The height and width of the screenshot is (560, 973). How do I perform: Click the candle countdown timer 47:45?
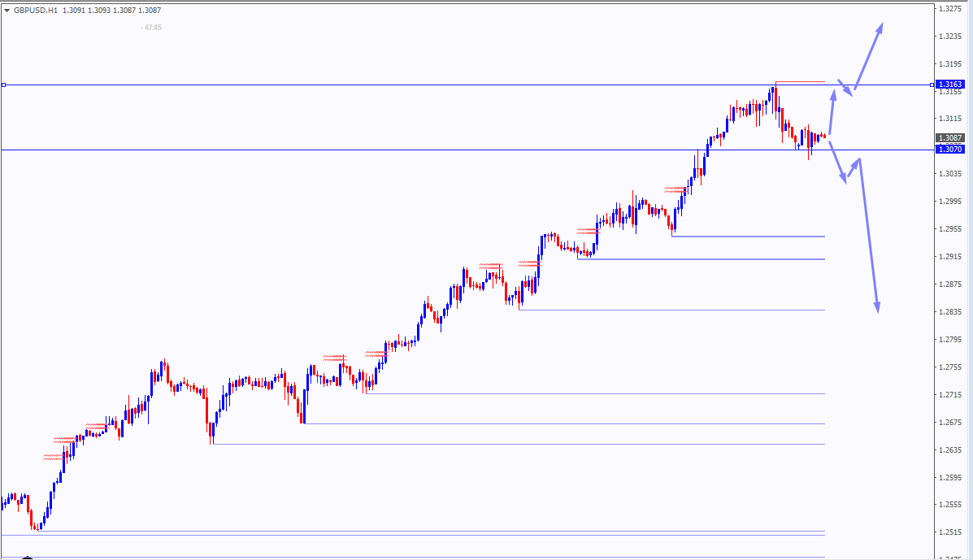click(x=151, y=28)
